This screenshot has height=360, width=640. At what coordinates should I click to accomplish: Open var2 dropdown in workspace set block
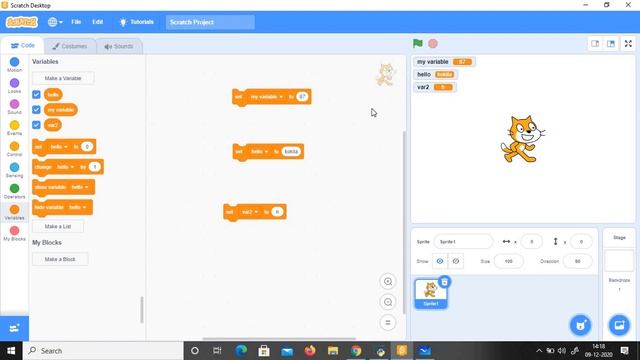[250, 212]
